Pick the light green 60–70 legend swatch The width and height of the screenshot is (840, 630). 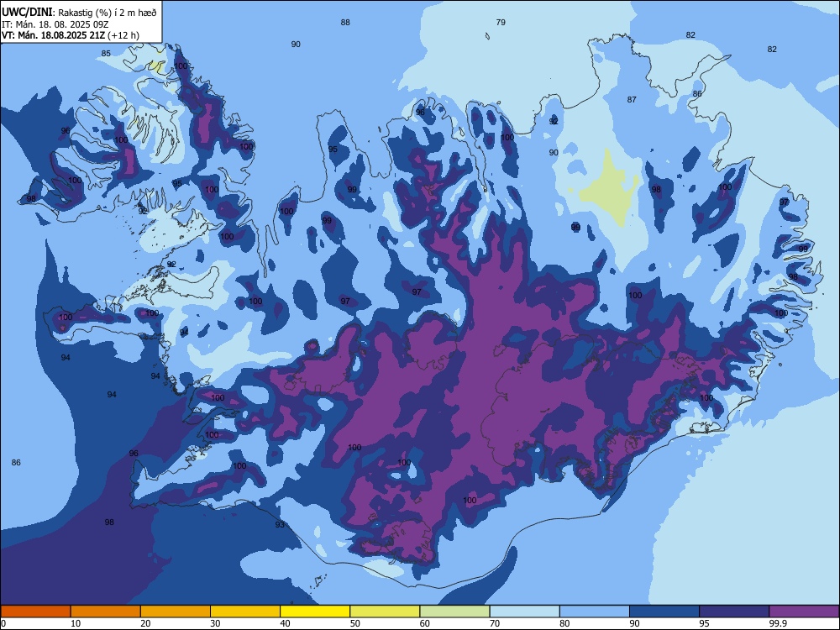click(454, 612)
